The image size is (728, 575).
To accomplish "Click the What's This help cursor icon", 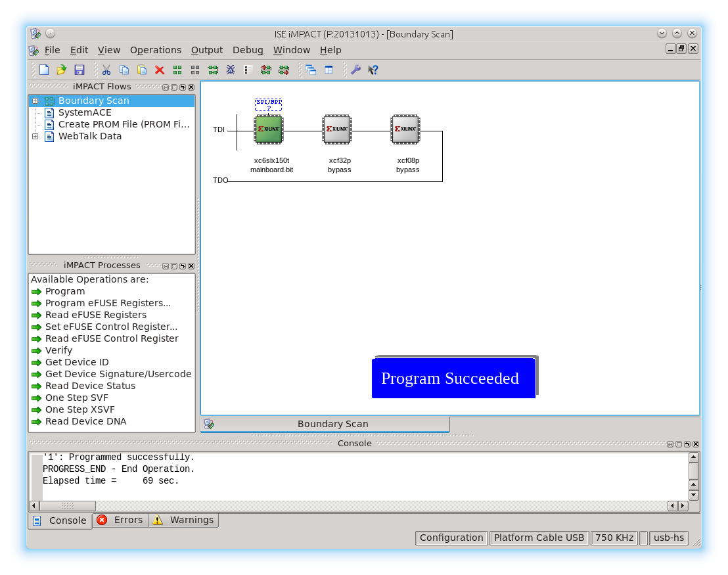I will click(x=373, y=70).
